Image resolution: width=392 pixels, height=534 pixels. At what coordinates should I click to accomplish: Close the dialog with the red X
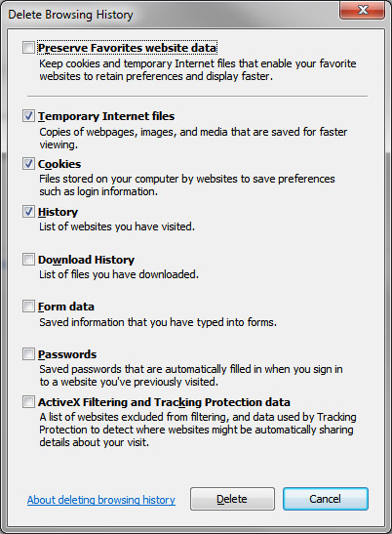point(362,10)
